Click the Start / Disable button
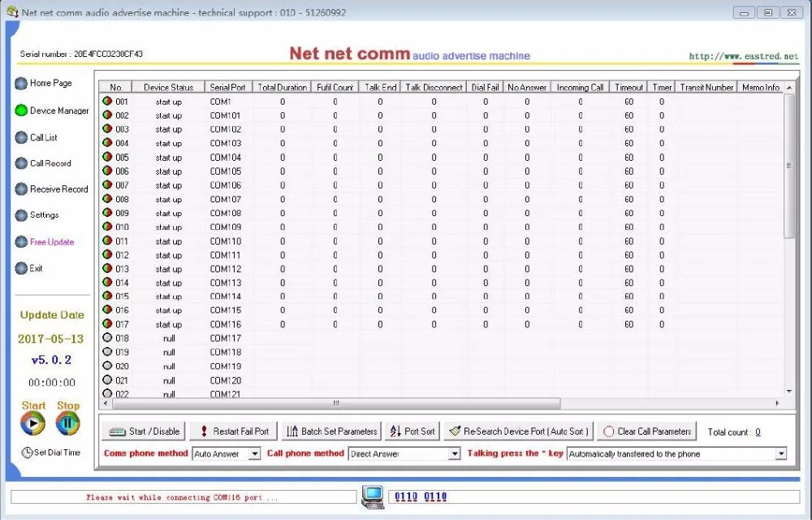Image resolution: width=812 pixels, height=520 pixels. (144, 431)
